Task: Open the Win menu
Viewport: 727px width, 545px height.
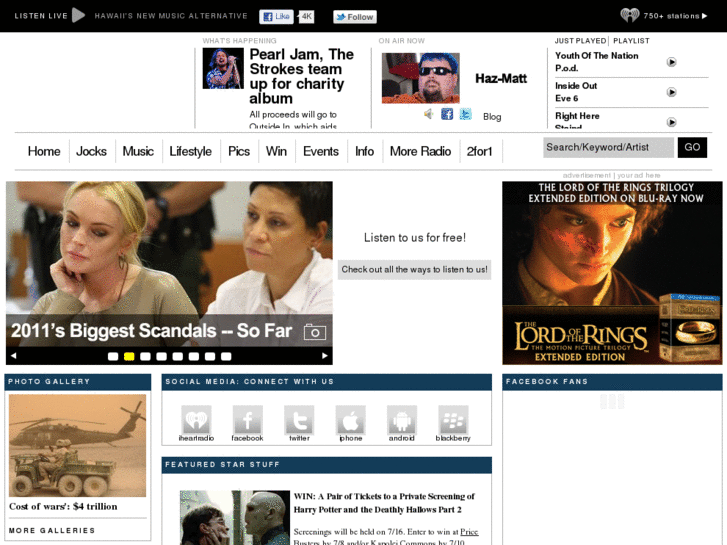Action: click(276, 151)
